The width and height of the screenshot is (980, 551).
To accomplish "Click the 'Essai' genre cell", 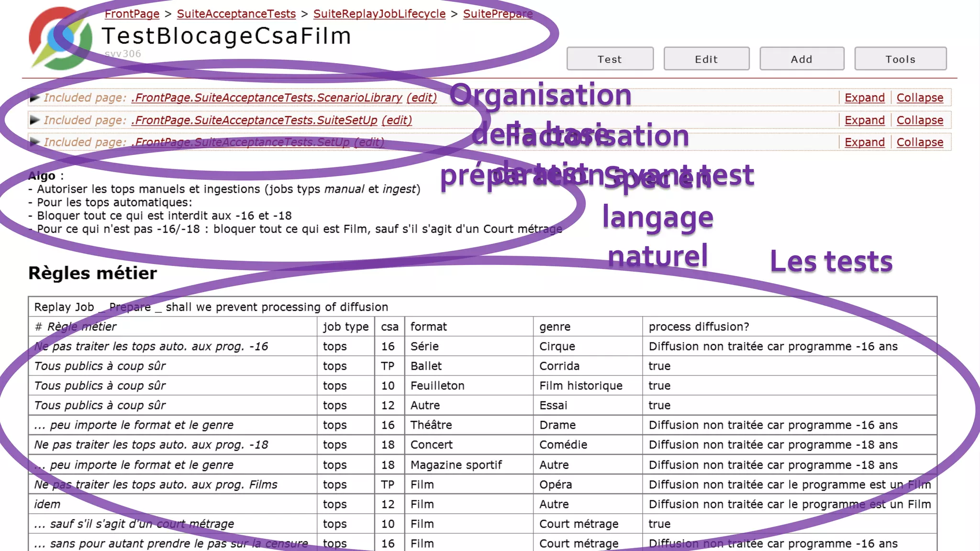I will tap(588, 405).
